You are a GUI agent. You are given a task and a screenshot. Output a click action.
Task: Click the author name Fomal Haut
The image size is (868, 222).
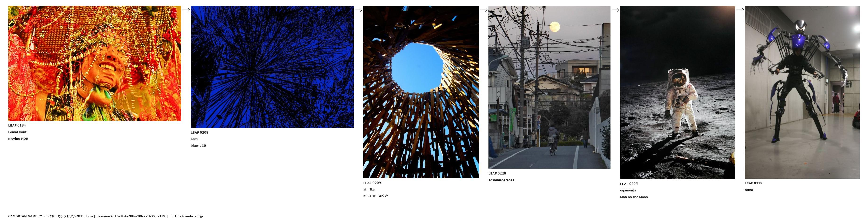[17, 132]
